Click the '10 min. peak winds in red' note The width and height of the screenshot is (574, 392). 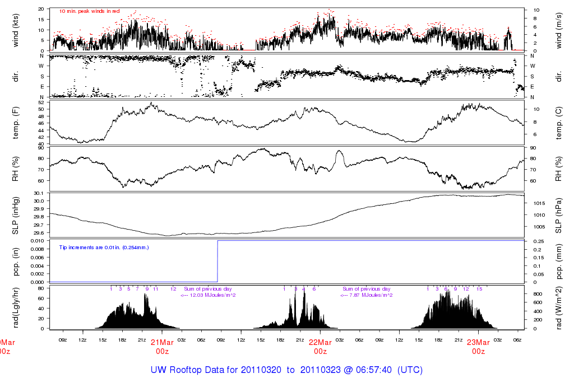pos(89,11)
